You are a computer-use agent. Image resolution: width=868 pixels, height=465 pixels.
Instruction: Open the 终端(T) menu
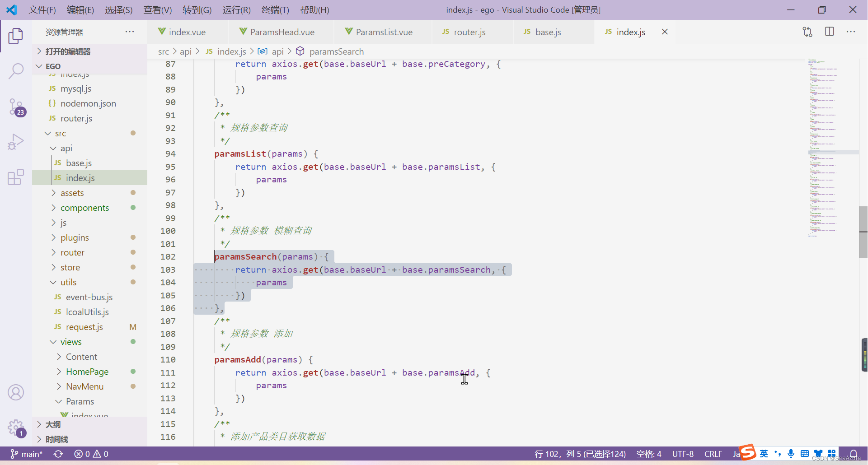(275, 10)
